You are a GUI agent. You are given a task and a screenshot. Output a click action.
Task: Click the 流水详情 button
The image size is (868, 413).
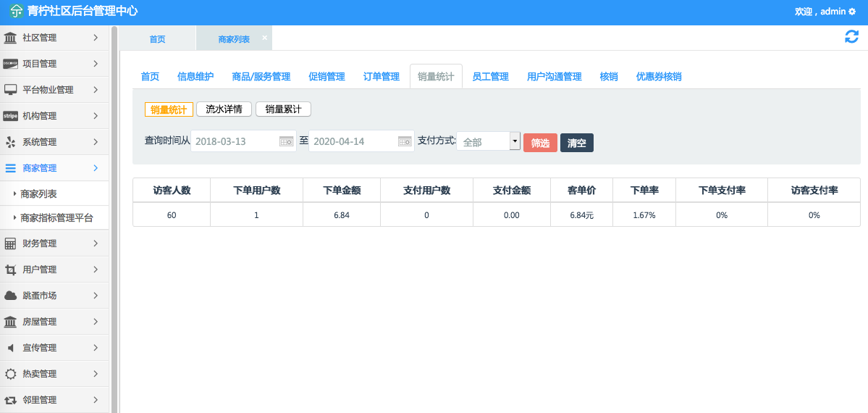tap(224, 109)
